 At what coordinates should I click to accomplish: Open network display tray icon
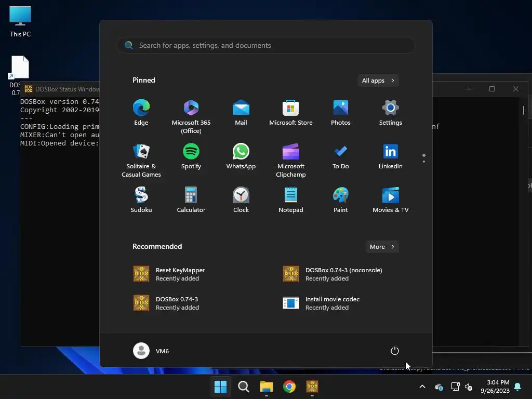click(x=455, y=387)
